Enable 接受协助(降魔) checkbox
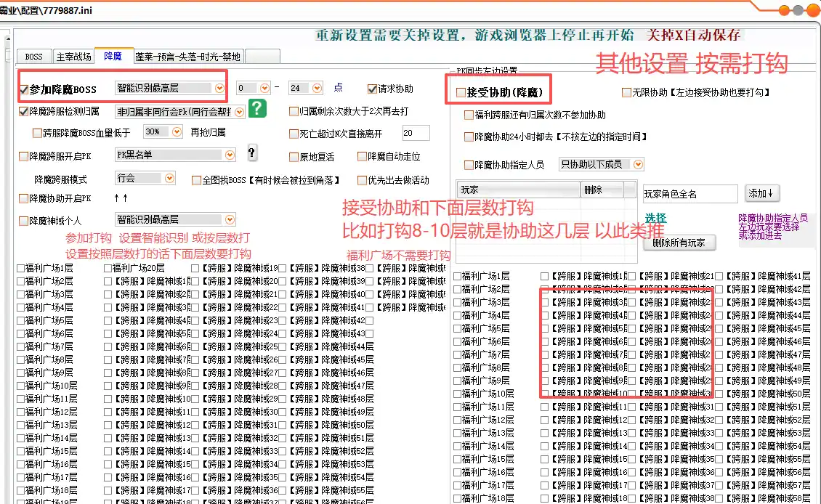The width and height of the screenshot is (821, 504). pos(461,93)
